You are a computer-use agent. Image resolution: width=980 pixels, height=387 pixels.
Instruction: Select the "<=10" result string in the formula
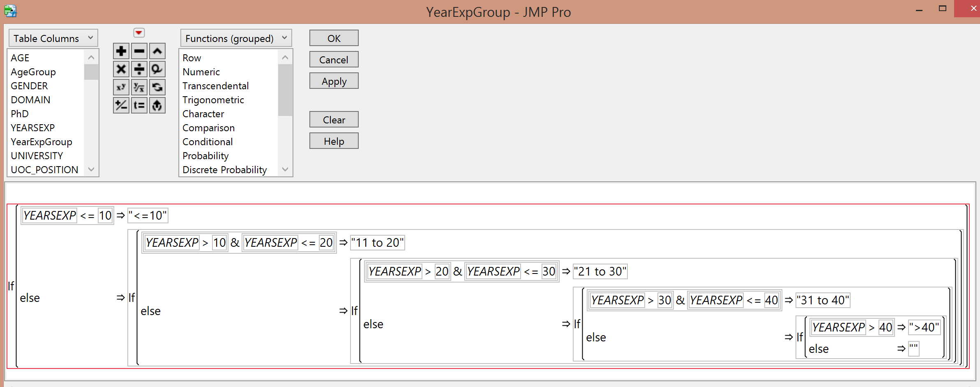(148, 216)
